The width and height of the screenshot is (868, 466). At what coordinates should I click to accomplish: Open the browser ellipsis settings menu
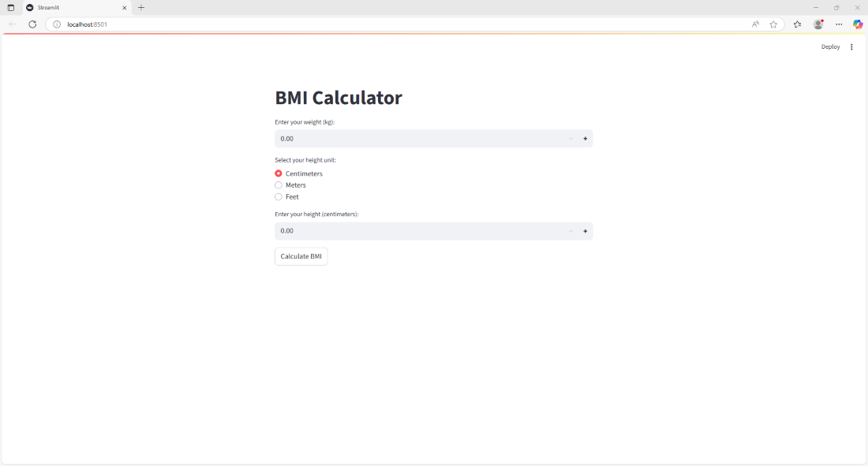click(x=839, y=24)
